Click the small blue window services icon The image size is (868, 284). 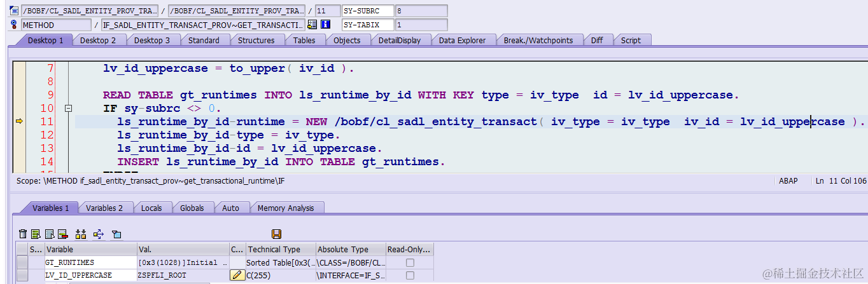coord(116,234)
